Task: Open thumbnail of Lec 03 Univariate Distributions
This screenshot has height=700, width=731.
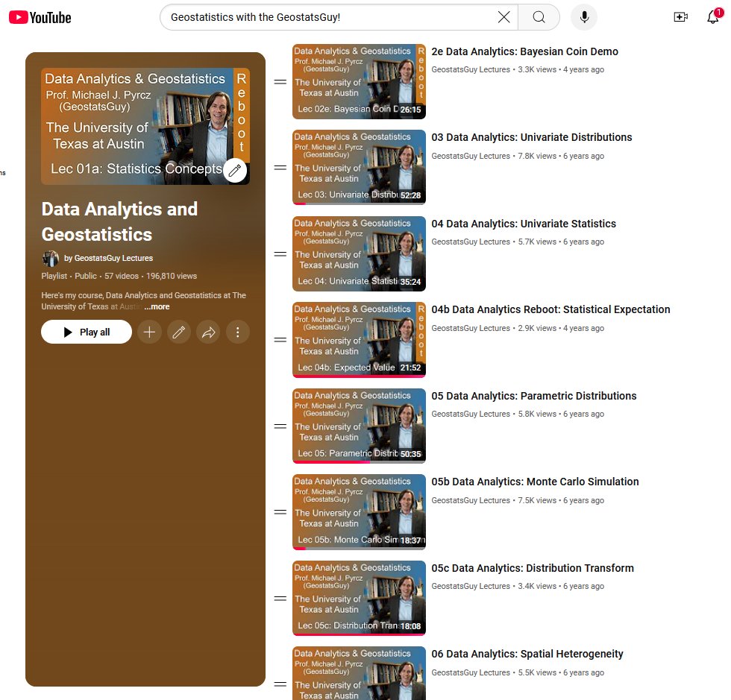Action: [x=359, y=167]
